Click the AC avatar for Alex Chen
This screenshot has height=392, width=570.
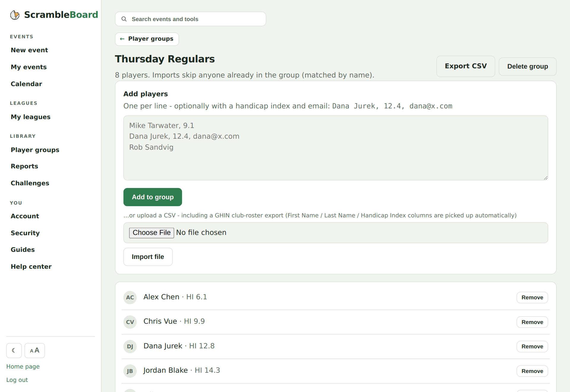[x=130, y=297]
